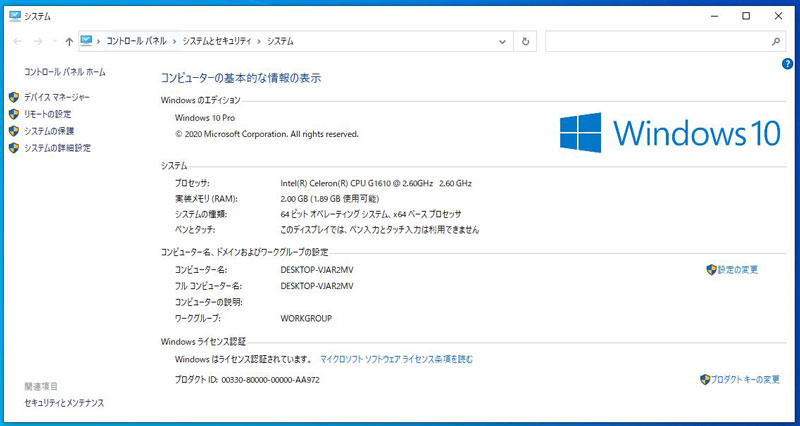
Task: Click the 2.00 GB RAM value
Action: (x=330, y=198)
